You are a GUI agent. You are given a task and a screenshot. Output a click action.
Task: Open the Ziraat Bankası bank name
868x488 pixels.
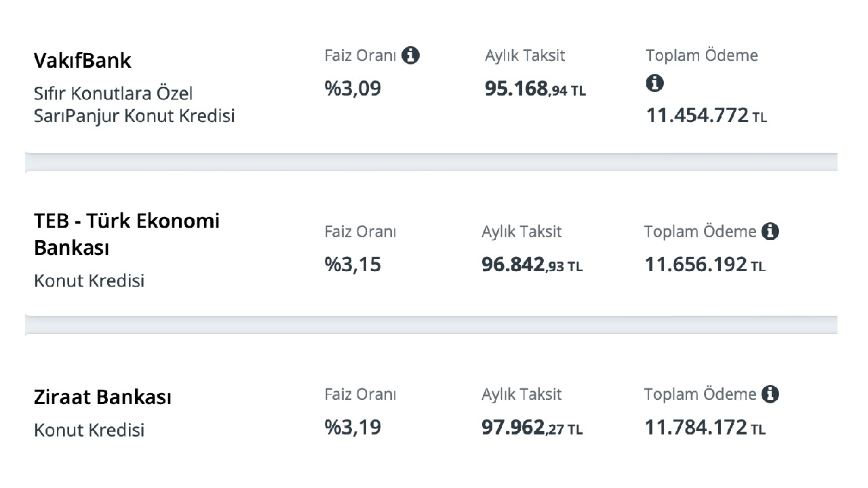coord(102,397)
